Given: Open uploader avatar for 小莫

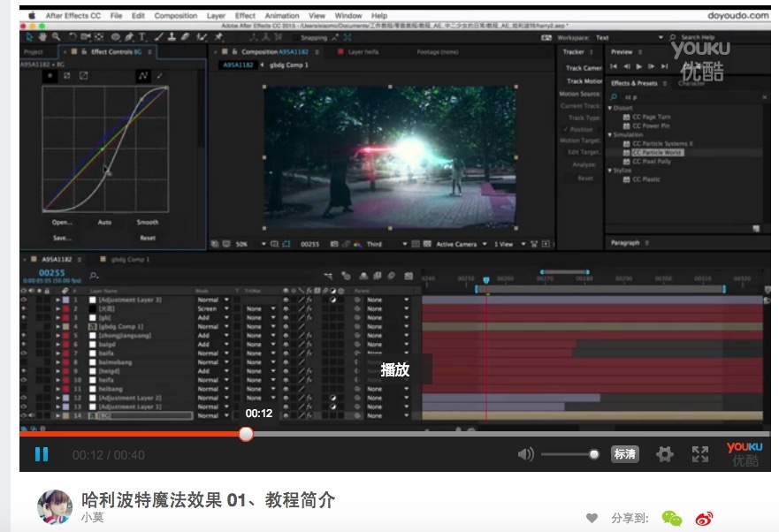Looking at the screenshot, I should pyautogui.click(x=55, y=506).
